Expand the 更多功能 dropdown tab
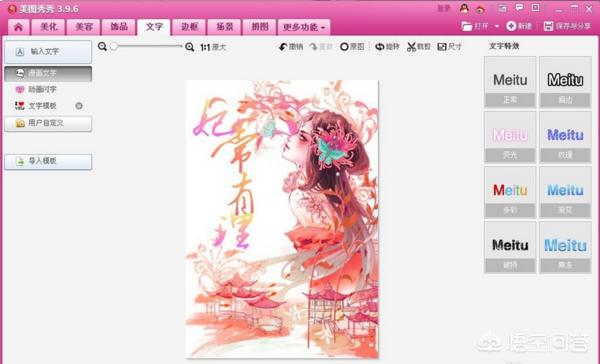 (x=304, y=27)
